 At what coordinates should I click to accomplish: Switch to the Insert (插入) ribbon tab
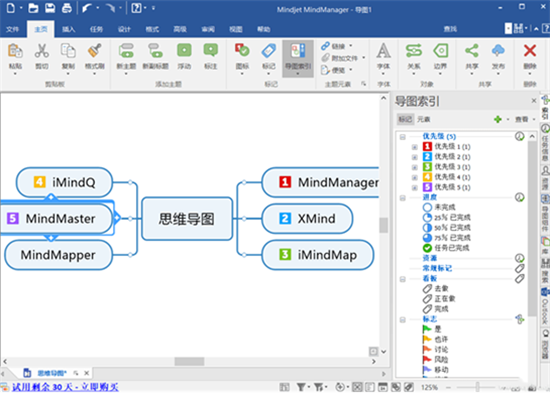coord(68,29)
